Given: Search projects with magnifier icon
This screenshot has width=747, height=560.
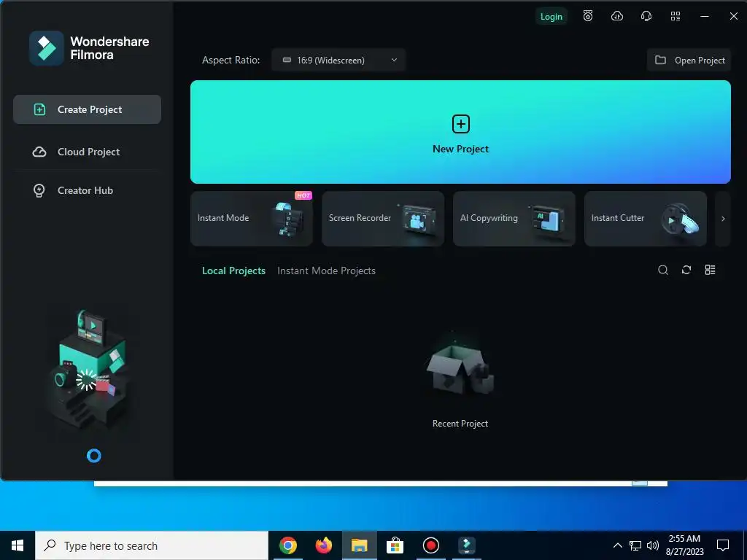Looking at the screenshot, I should [x=662, y=270].
